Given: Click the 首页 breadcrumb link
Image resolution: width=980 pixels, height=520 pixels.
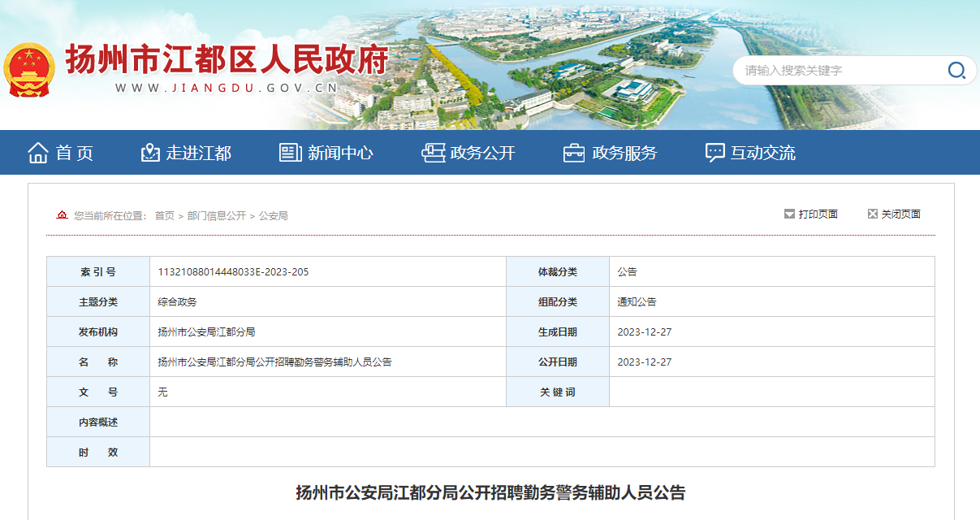Looking at the screenshot, I should click(165, 216).
